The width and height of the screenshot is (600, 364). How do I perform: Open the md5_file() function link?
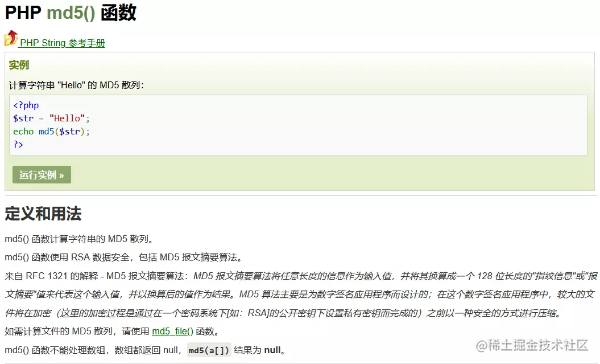173,331
